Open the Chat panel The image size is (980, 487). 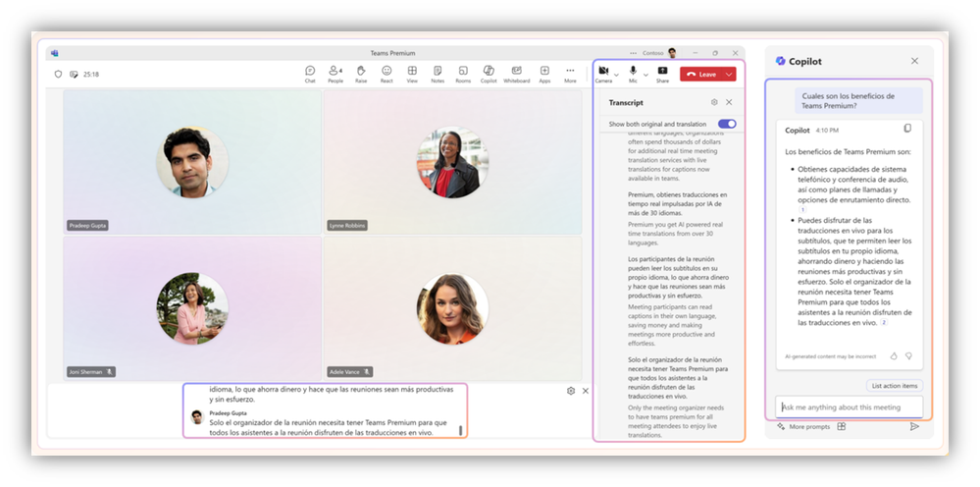[310, 74]
